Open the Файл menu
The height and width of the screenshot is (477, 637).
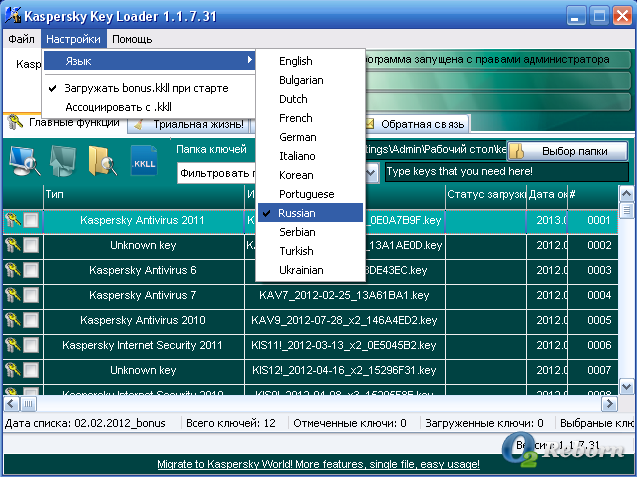pyautogui.click(x=22, y=39)
